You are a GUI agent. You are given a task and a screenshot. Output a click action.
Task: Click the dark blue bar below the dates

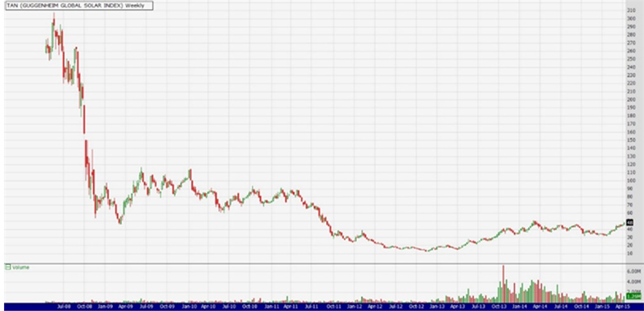(x=322, y=307)
